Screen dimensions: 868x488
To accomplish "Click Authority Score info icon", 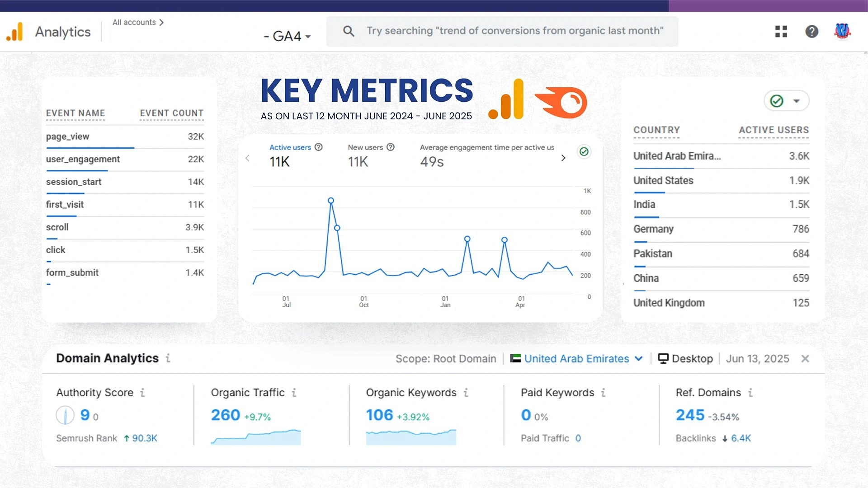I will [x=142, y=393].
